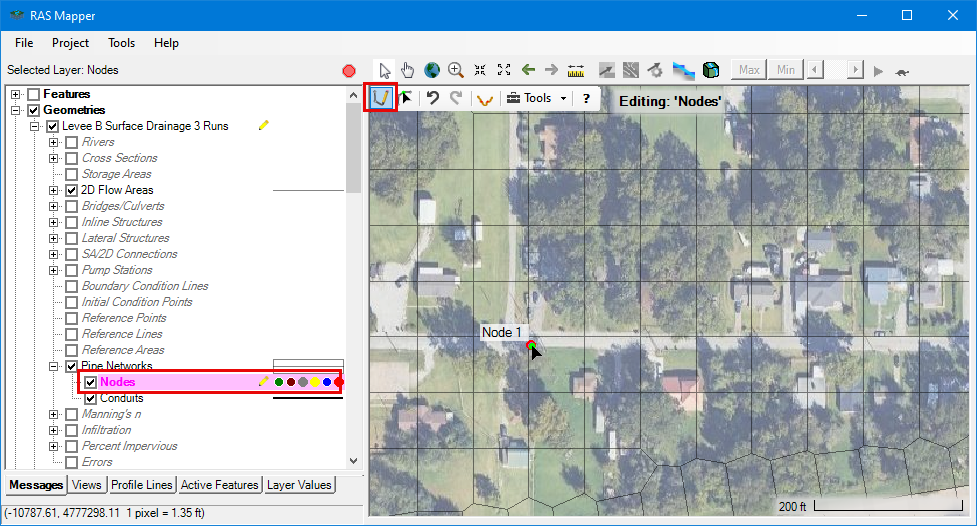The image size is (977, 526).
Task: Click the green back arrow for previous view
Action: click(x=527, y=70)
